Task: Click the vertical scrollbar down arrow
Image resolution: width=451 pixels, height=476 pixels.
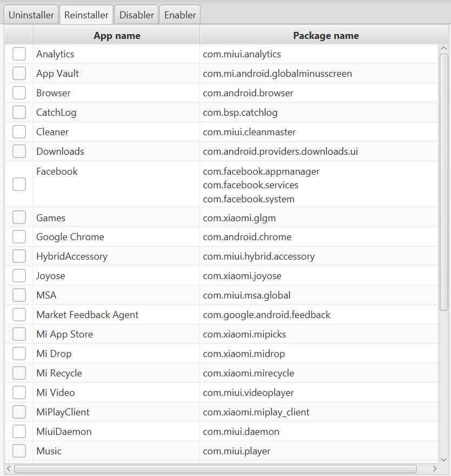Action: [444, 460]
